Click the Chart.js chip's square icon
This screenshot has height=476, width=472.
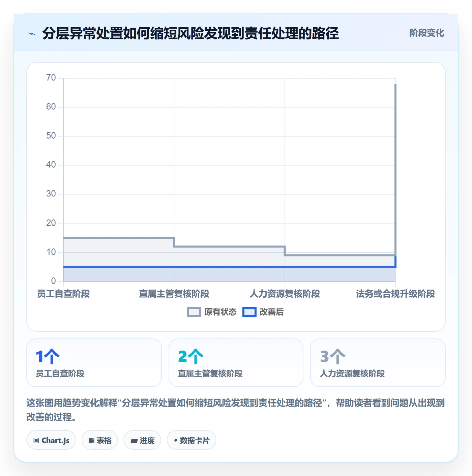pos(36,441)
